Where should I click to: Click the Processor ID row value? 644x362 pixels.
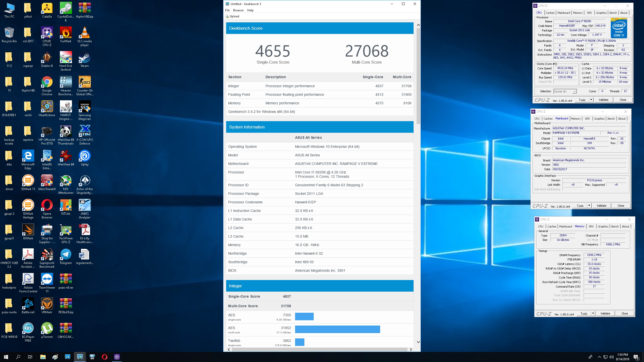pyautogui.click(x=329, y=185)
